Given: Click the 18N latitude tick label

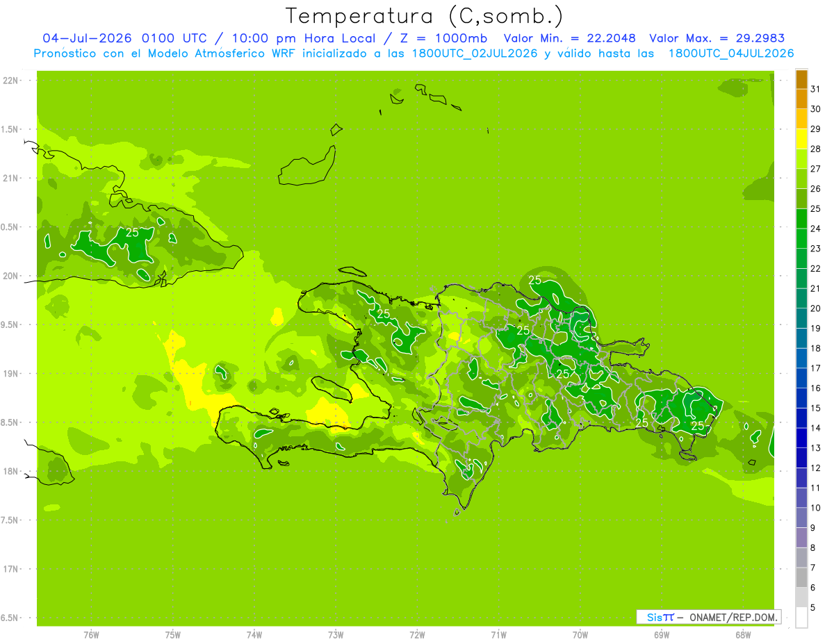Looking at the screenshot, I should (x=10, y=471).
